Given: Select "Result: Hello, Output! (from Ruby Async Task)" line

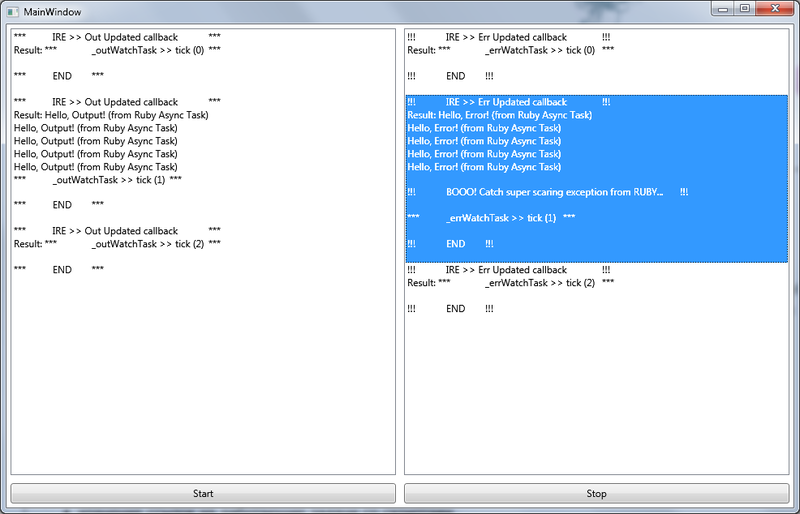Looking at the screenshot, I should click(x=111, y=115).
